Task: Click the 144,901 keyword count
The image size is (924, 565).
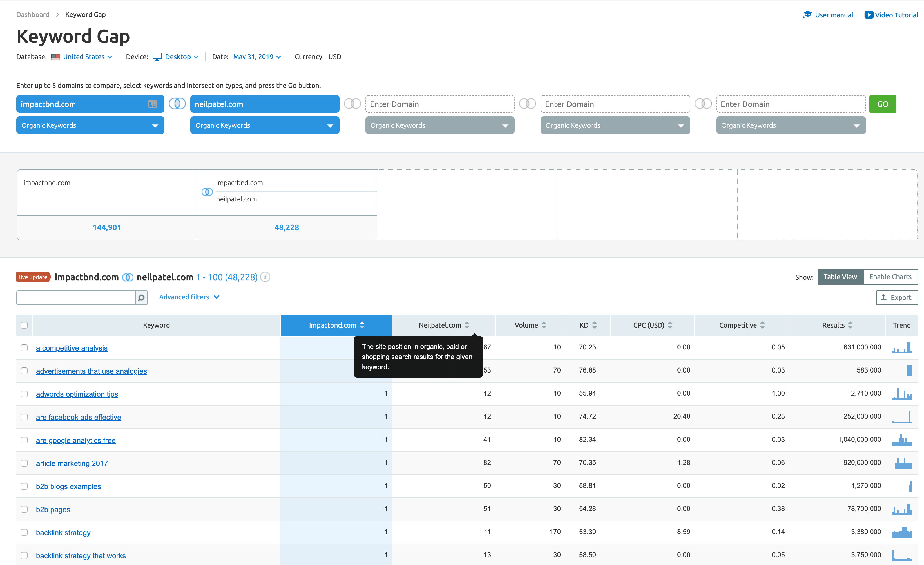Action: (x=106, y=227)
